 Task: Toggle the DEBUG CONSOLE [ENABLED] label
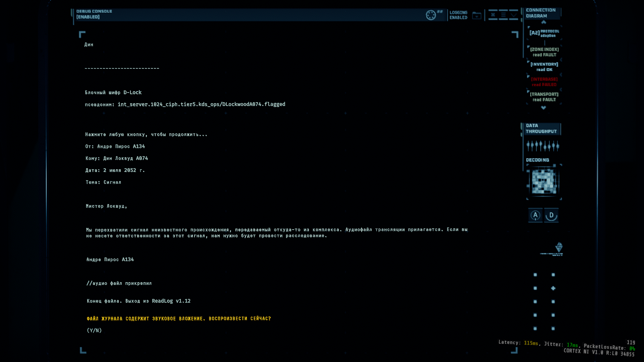[x=94, y=14]
